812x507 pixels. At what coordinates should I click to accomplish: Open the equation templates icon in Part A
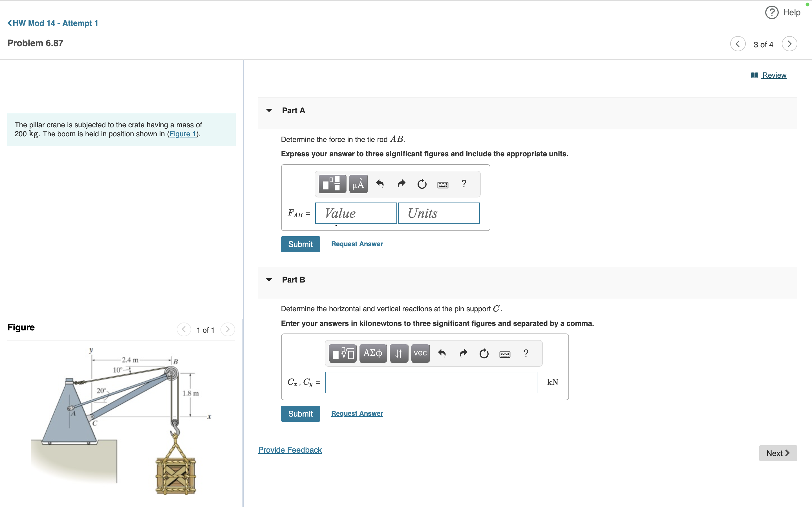pos(332,184)
